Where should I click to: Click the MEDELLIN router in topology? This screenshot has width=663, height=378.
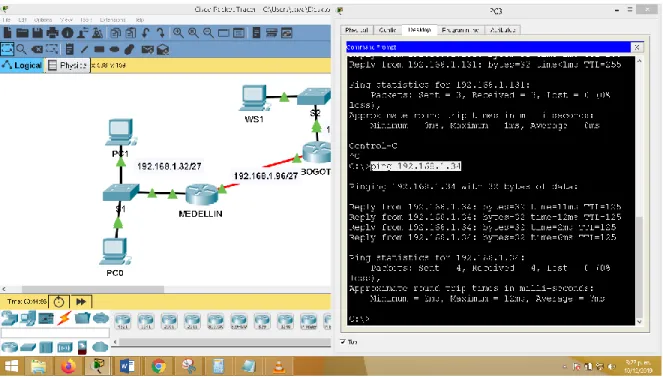pos(202,194)
